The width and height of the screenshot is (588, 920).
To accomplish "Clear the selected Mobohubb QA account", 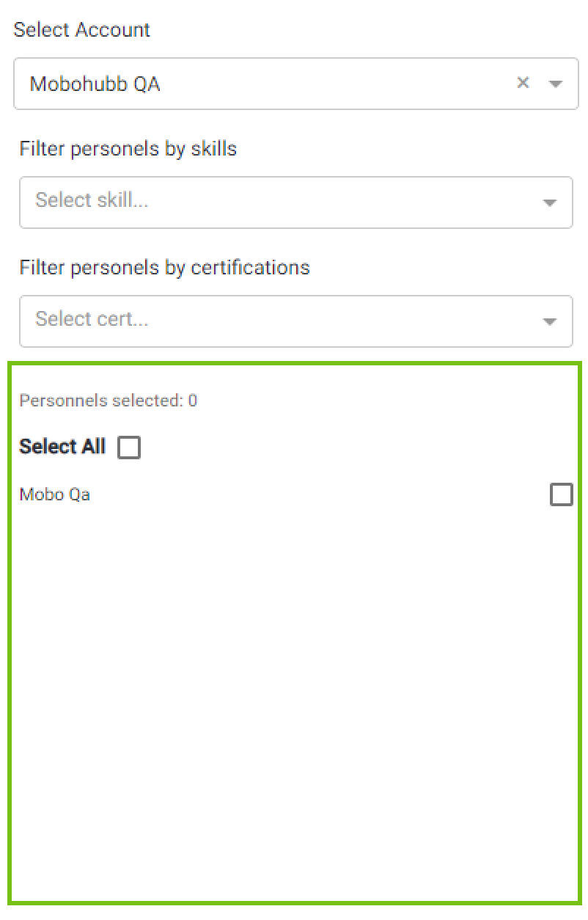I will [x=523, y=83].
